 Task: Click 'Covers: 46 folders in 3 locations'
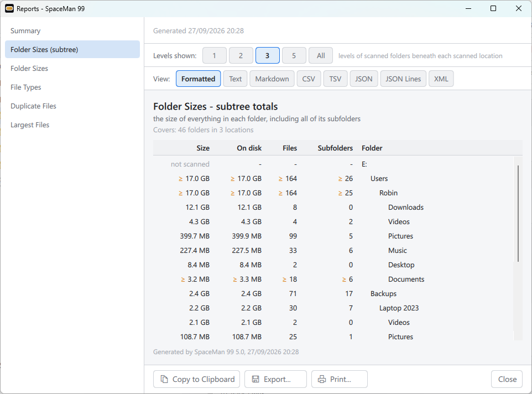pos(203,130)
